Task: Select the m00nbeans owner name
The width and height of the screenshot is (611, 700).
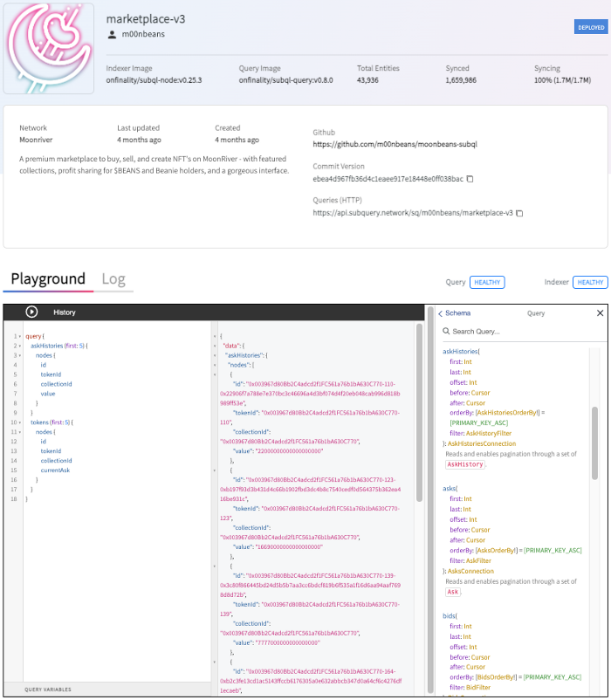Action: tap(143, 34)
